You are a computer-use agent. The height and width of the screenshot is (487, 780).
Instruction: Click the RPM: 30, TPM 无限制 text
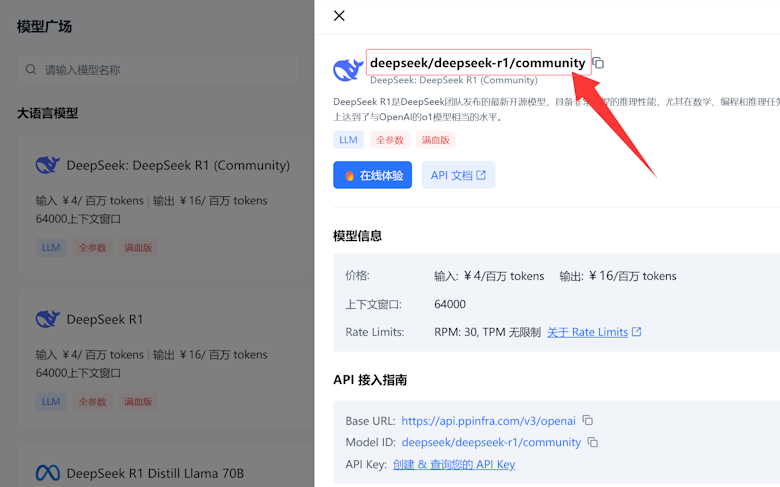tap(488, 332)
